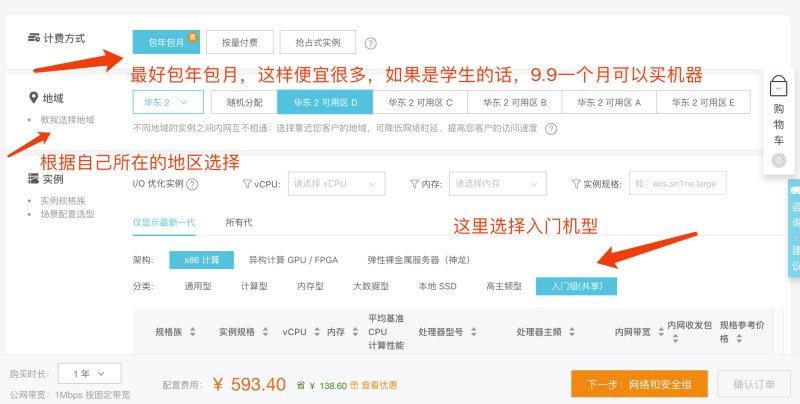Select x86 计算 architecture
The width and height of the screenshot is (800, 404).
tap(202, 260)
